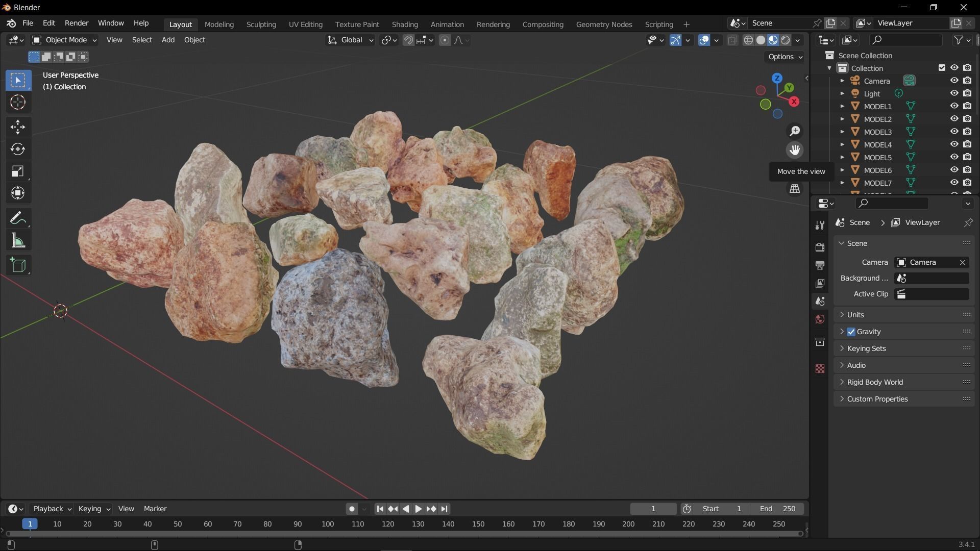The image size is (980, 551).
Task: Select the Cursor tool
Action: [18, 102]
